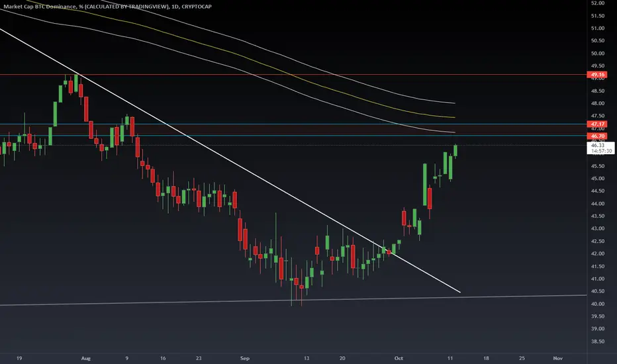Click the 13 date label on time axis

pyautogui.click(x=307, y=359)
